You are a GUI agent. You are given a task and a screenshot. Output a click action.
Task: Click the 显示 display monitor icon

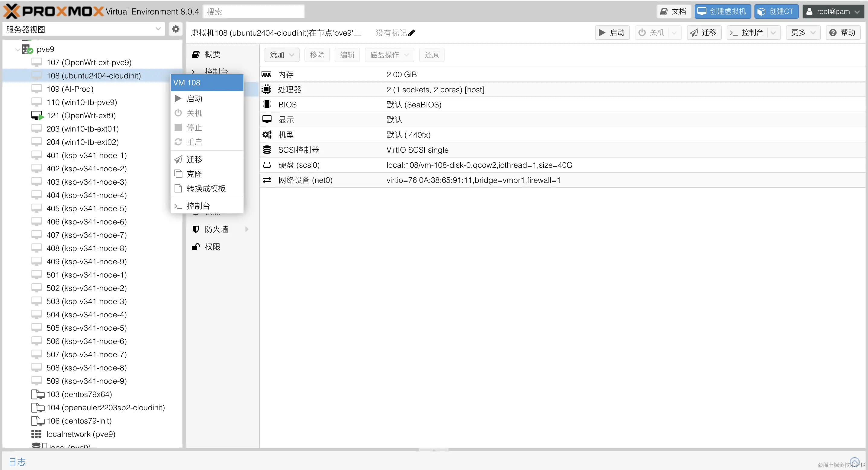[x=267, y=119]
